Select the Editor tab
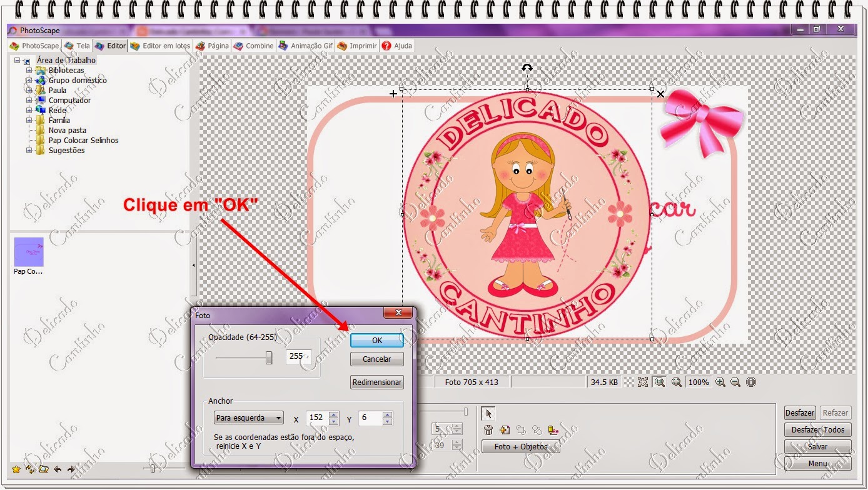868x490 pixels. [x=110, y=46]
